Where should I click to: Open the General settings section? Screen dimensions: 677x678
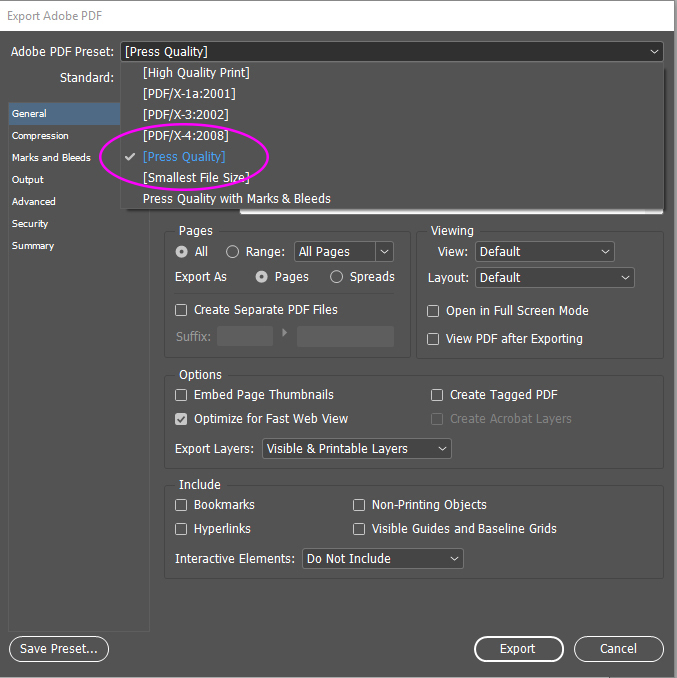pos(64,114)
